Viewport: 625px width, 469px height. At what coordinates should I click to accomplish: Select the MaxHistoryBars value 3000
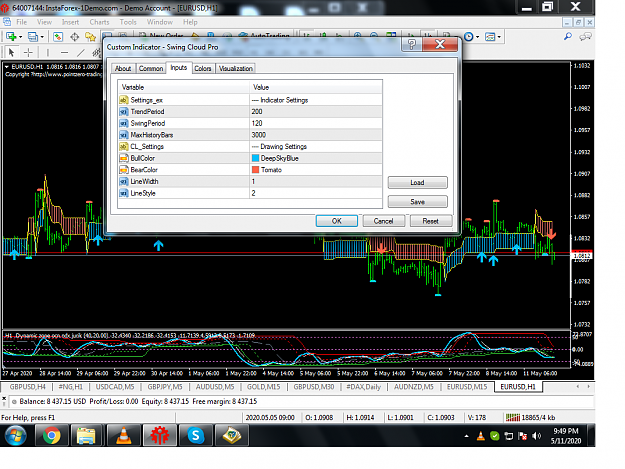(x=315, y=135)
